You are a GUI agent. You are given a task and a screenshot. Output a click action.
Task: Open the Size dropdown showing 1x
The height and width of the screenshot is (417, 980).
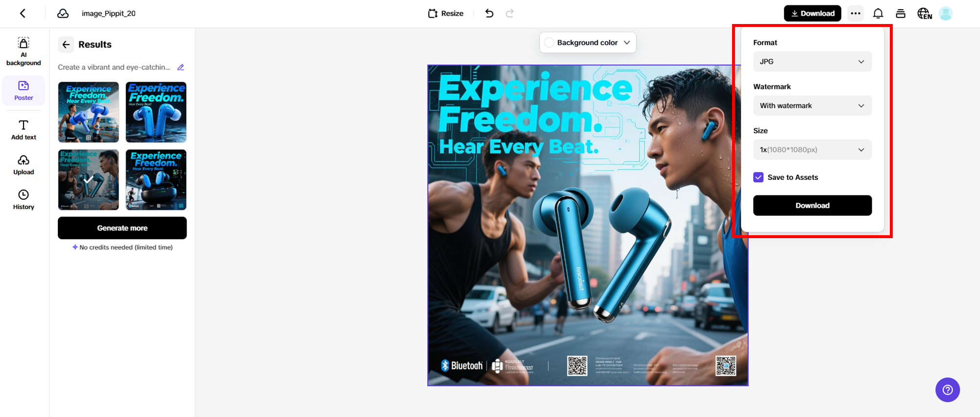point(812,150)
